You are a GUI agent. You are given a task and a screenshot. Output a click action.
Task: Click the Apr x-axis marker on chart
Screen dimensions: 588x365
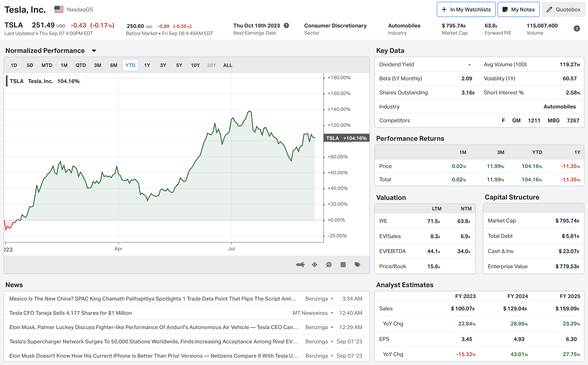(x=118, y=249)
